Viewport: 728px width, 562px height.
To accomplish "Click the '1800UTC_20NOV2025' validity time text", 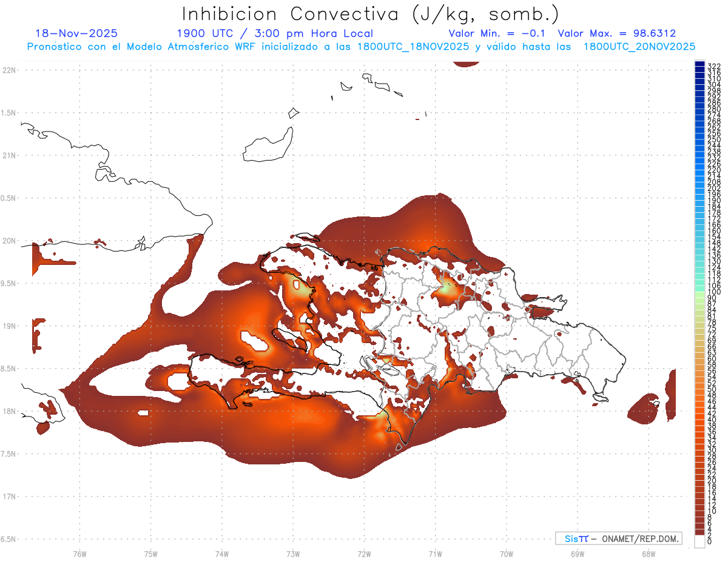I will click(x=639, y=47).
